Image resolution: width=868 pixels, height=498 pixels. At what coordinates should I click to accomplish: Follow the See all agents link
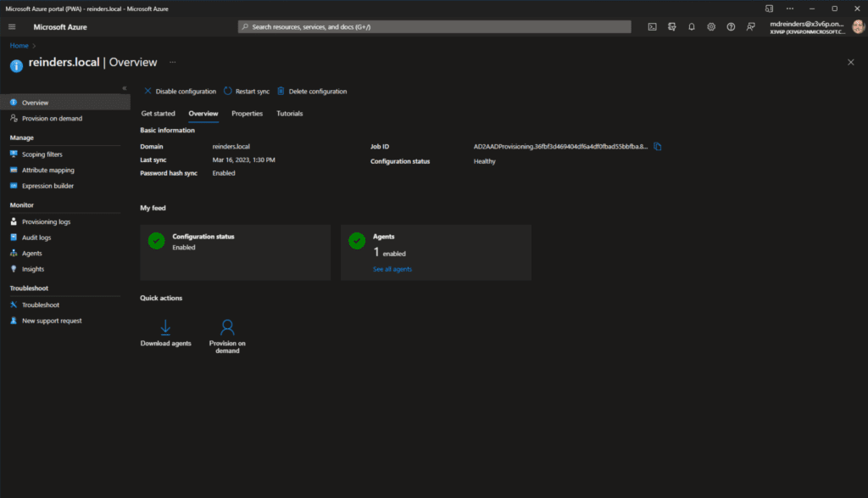coord(392,269)
